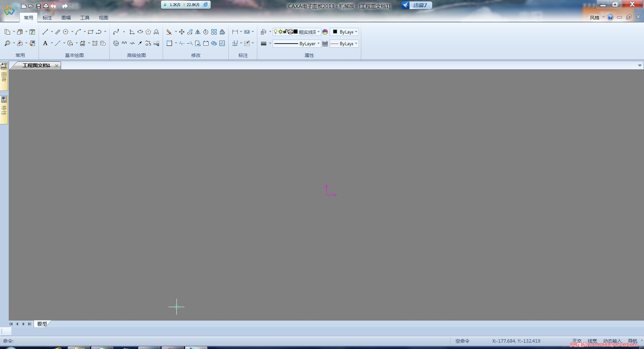Screen dimensions: 644x349
Task: Close the 工程图文档1 document tab
Action: [x=57, y=66]
